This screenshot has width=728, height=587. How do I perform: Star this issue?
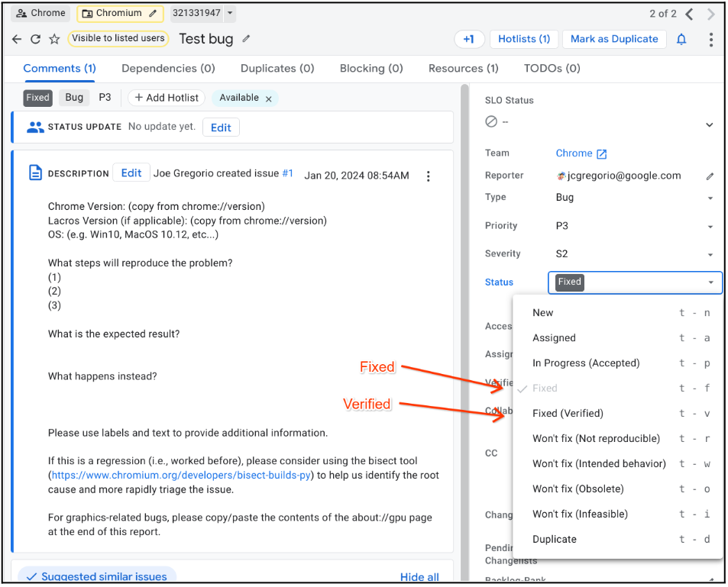click(x=54, y=39)
